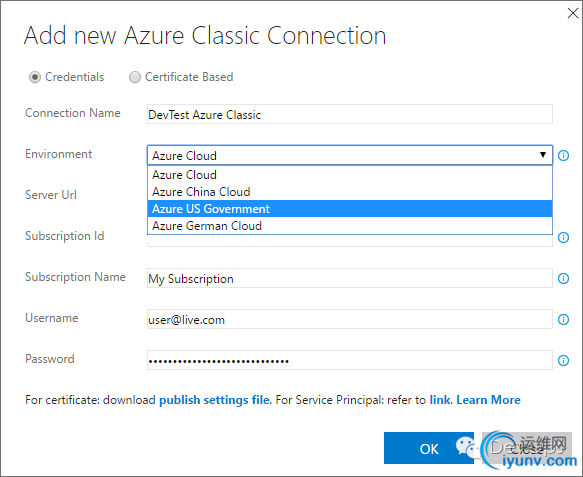Click the info icon beside Environment dropdown
583x477 pixels.
point(563,155)
